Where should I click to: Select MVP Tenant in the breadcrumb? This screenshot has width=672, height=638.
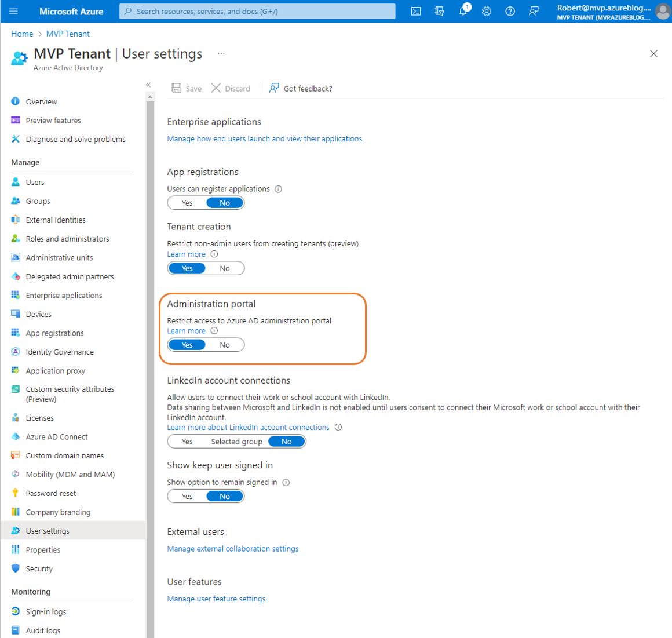[68, 34]
